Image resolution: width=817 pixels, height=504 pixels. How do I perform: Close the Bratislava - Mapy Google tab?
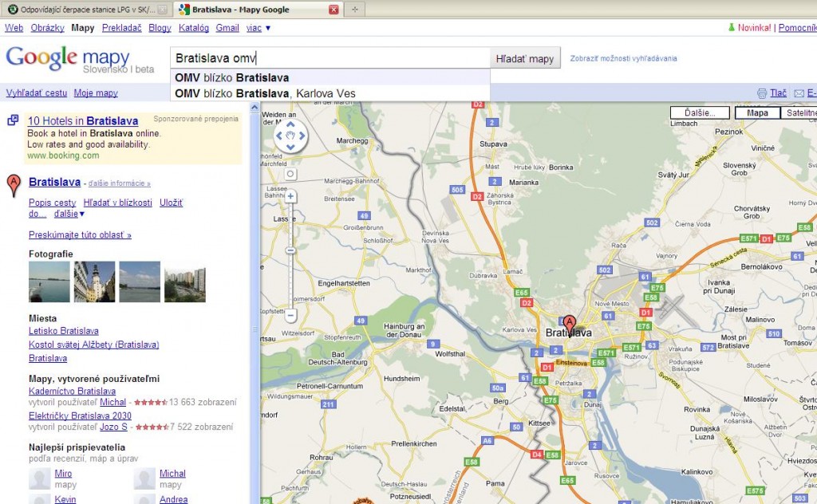pyautogui.click(x=334, y=10)
